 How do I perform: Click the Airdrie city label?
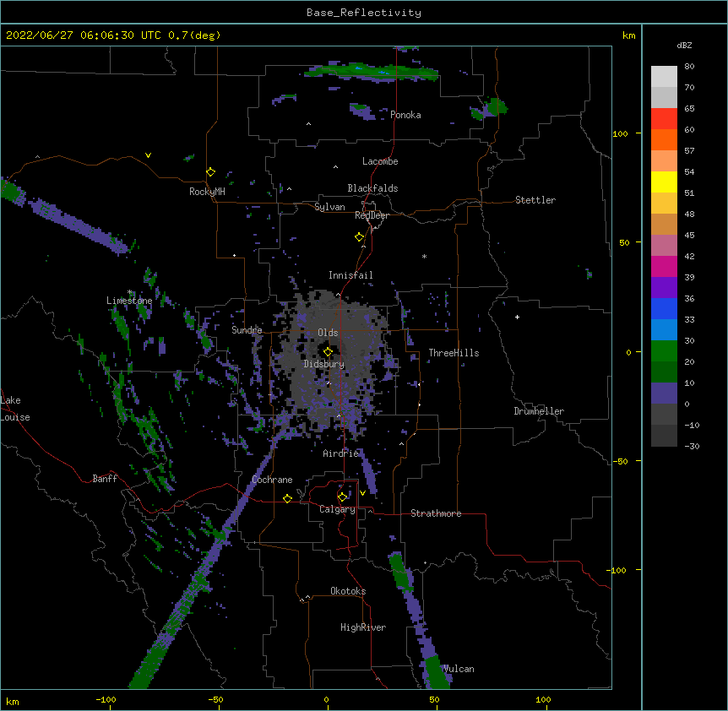tap(341, 453)
